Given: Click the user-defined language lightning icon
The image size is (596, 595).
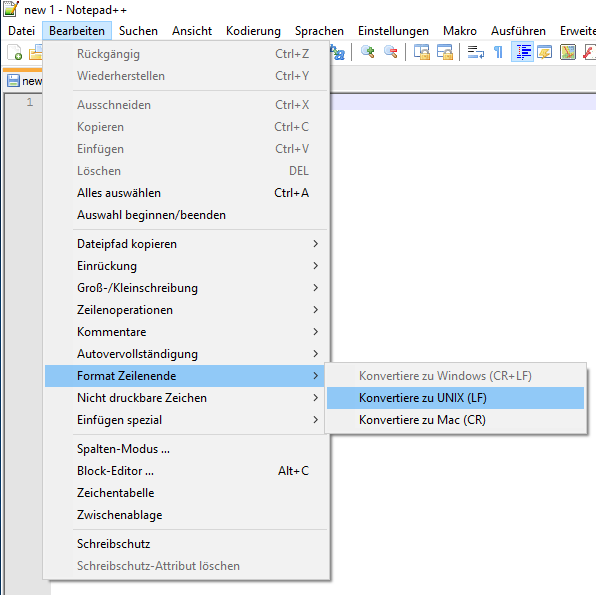Looking at the screenshot, I should pyautogui.click(x=545, y=52).
